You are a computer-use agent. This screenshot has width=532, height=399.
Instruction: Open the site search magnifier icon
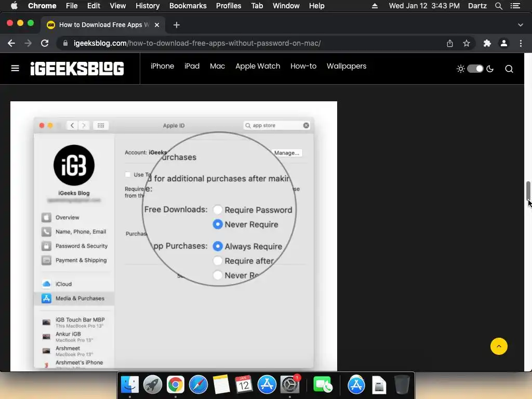(x=509, y=69)
